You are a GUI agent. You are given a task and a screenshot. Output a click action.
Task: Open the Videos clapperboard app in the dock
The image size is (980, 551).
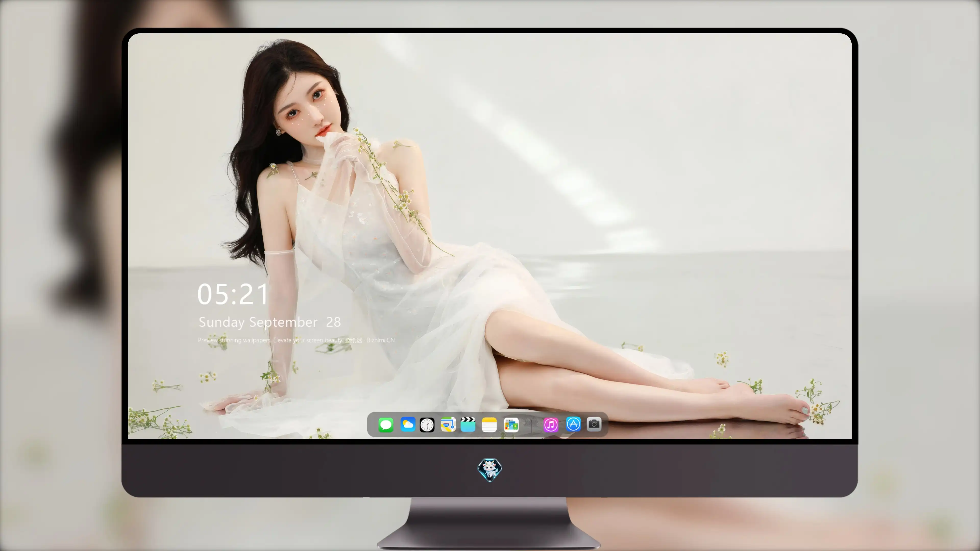click(x=468, y=424)
